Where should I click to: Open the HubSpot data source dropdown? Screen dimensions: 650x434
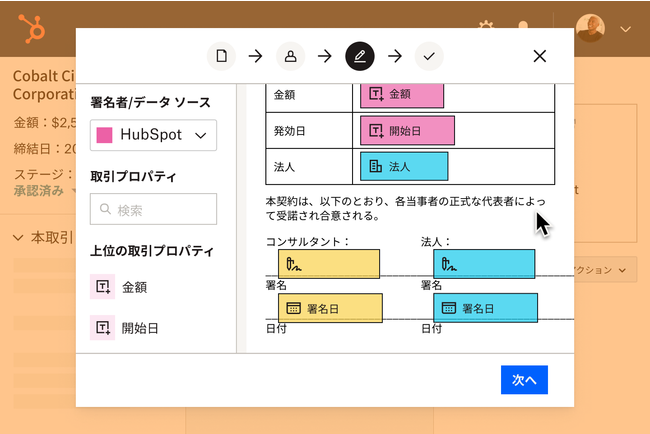tap(153, 135)
